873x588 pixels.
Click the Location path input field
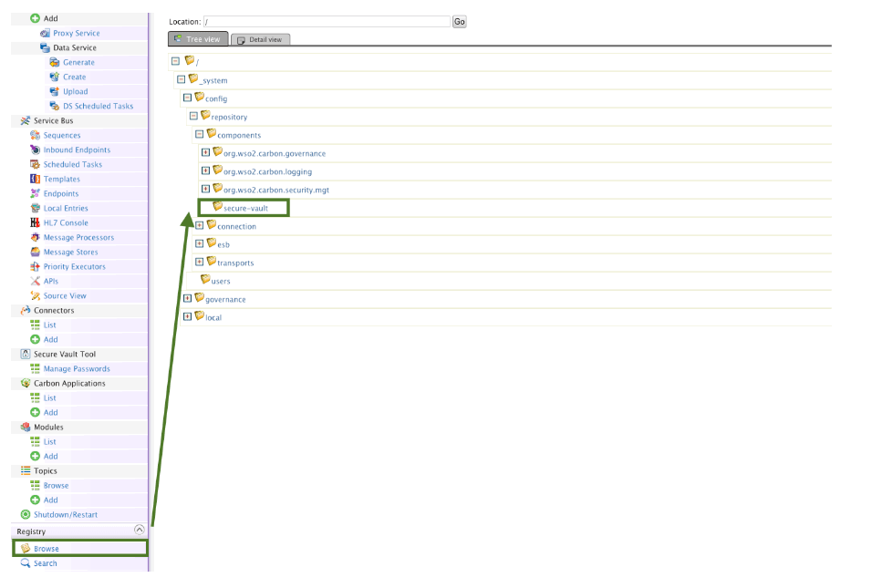tap(327, 21)
